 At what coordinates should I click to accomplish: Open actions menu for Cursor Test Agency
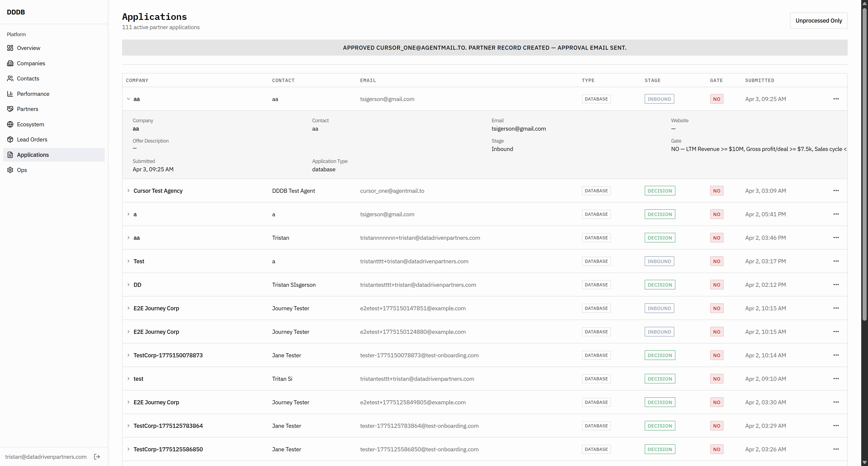836,191
